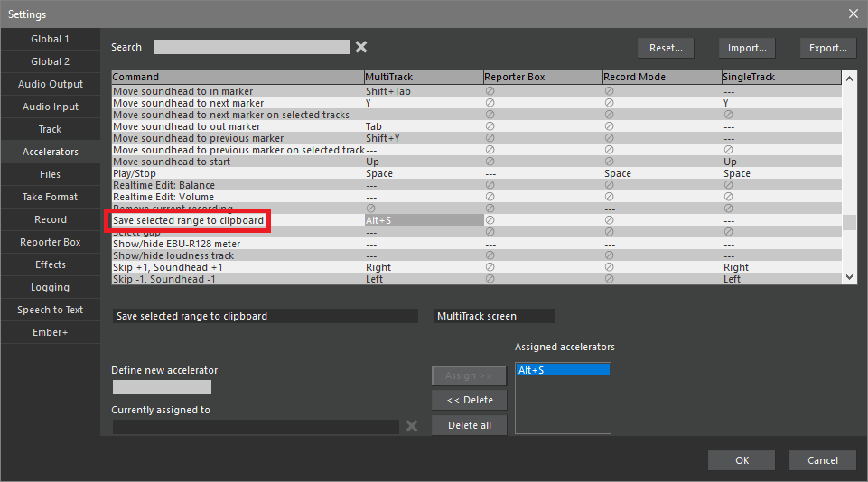Close the Settings dialog window
868x482 pixels.
(853, 14)
